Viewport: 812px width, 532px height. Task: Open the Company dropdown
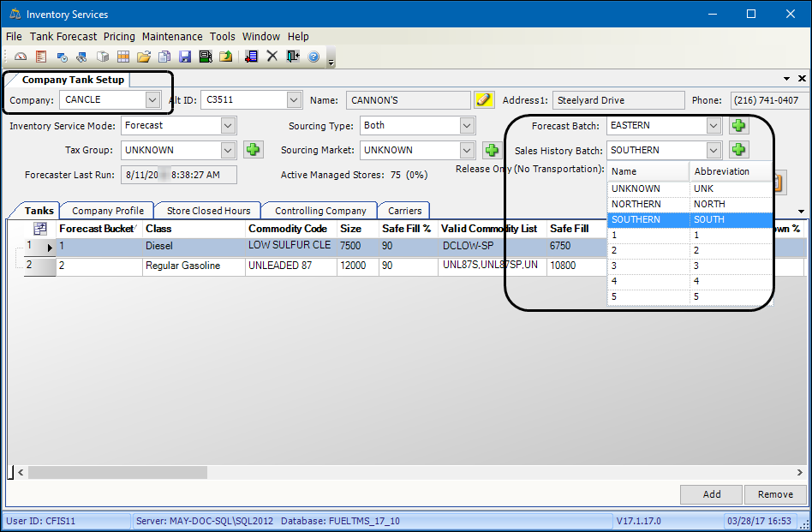coord(152,100)
